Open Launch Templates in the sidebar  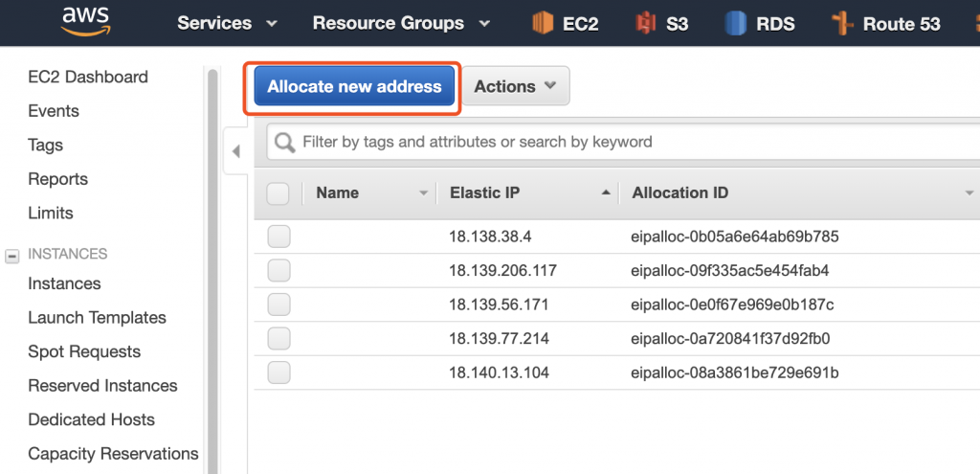(97, 318)
